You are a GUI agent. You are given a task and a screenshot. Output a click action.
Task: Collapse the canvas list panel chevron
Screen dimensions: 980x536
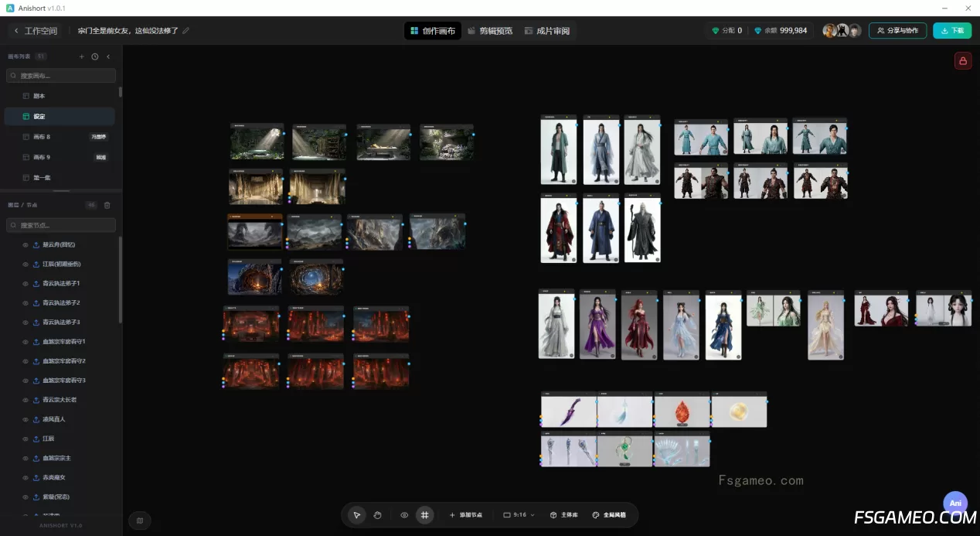[x=108, y=56]
